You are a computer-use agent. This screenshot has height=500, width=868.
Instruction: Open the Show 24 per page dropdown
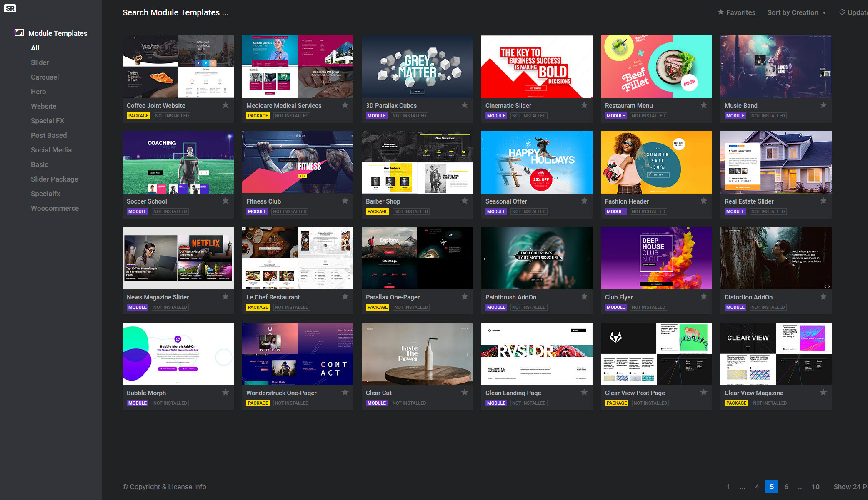[849, 487]
